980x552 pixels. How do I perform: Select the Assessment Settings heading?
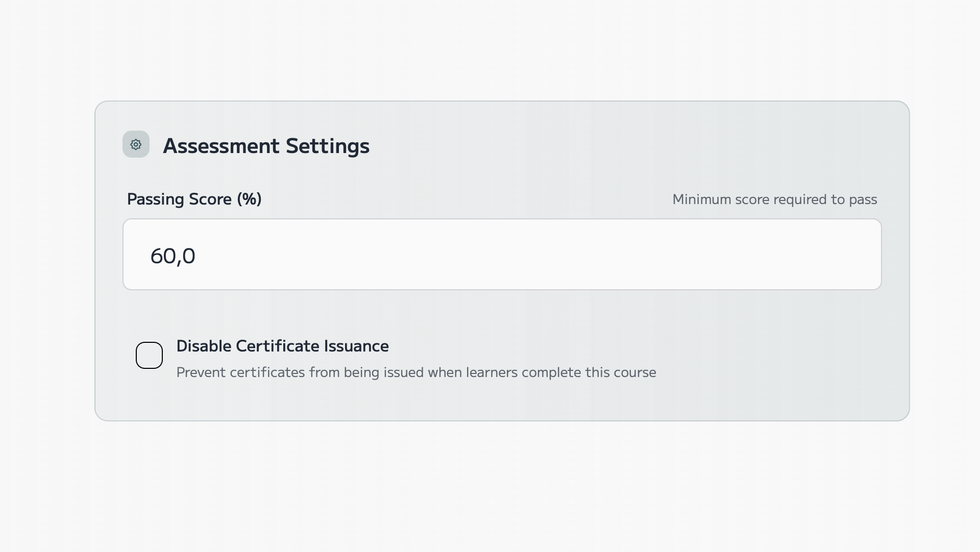point(266,146)
